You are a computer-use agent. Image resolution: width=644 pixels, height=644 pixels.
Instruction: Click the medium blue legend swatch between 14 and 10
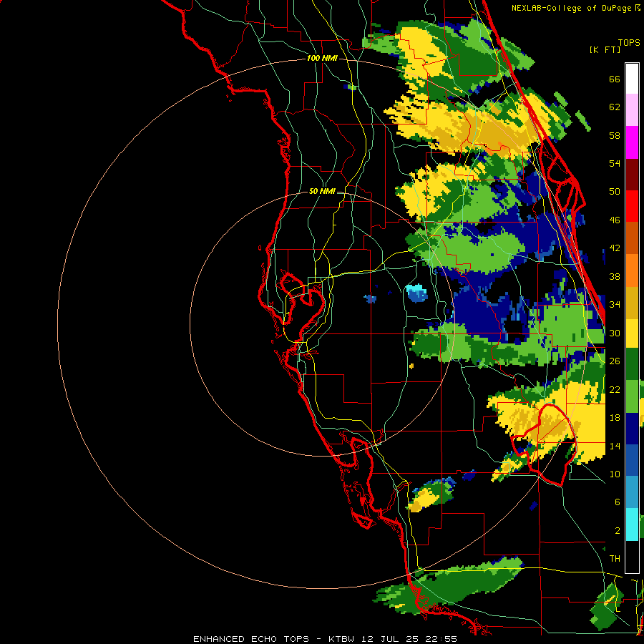pos(632,460)
